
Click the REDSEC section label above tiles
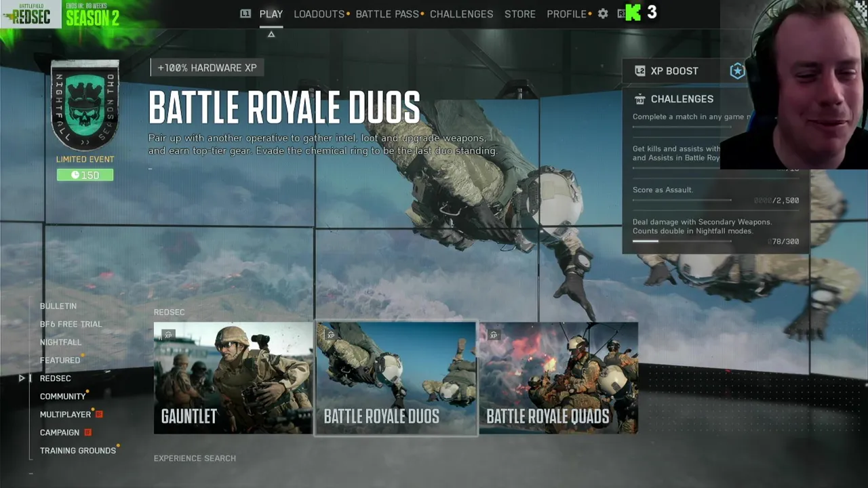click(x=169, y=312)
